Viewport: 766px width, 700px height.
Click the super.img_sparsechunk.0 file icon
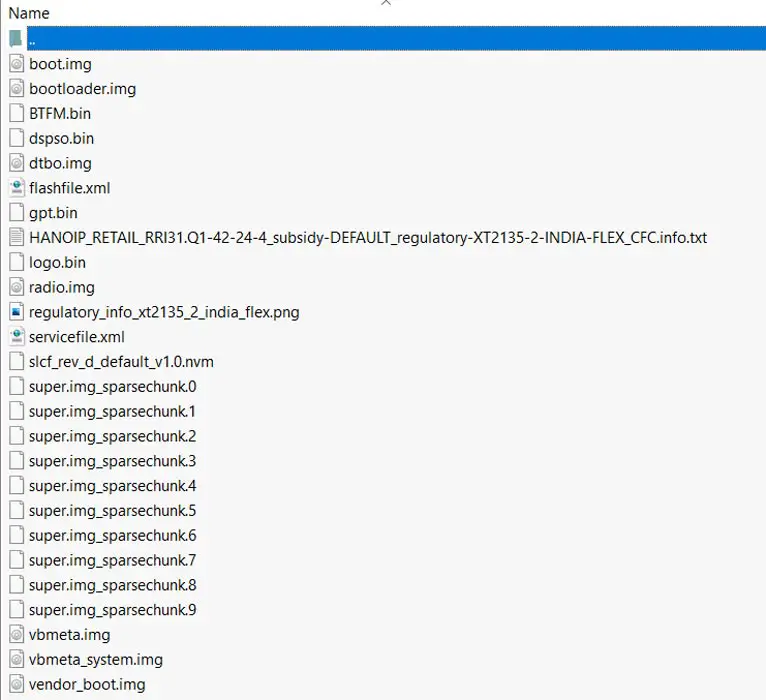[x=17, y=386]
